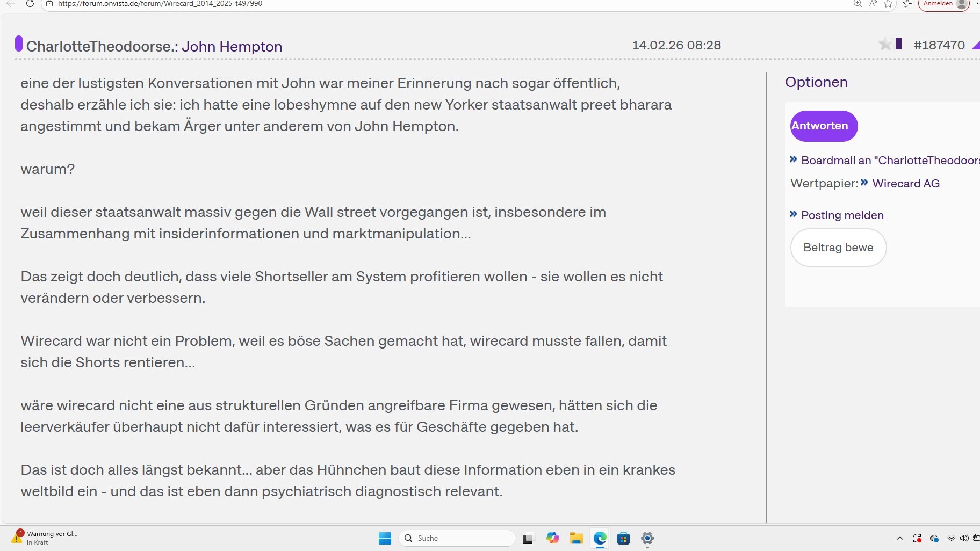
Task: Add this page to favorites via star icon
Action: pos(888,4)
